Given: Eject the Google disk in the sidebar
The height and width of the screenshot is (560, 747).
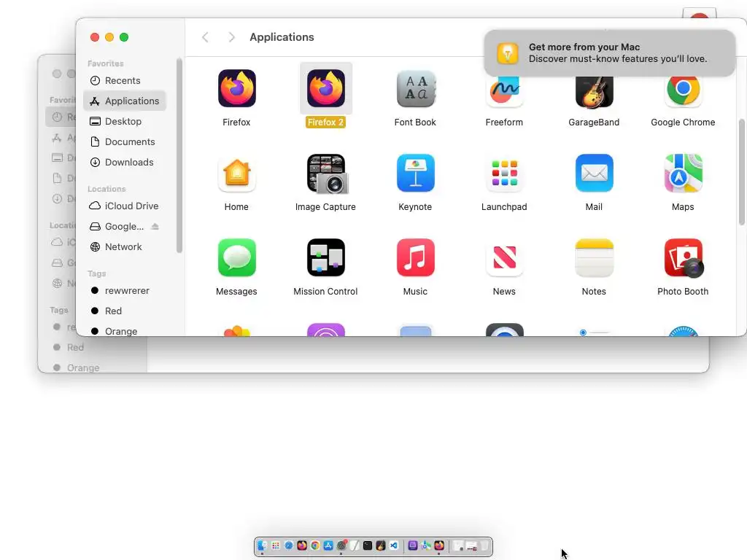Looking at the screenshot, I should tap(155, 227).
